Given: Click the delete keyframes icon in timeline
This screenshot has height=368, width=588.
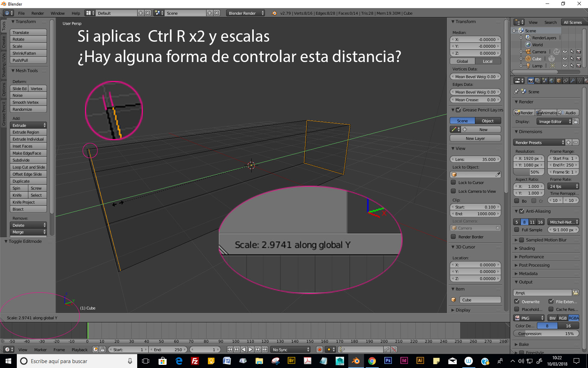Looking at the screenshot, I should tap(394, 349).
